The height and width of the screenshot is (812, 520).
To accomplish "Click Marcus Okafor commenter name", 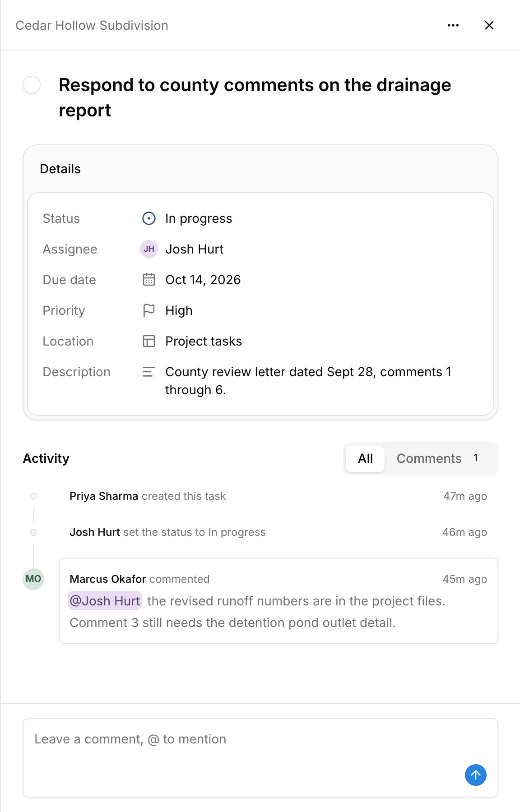I will tap(108, 579).
